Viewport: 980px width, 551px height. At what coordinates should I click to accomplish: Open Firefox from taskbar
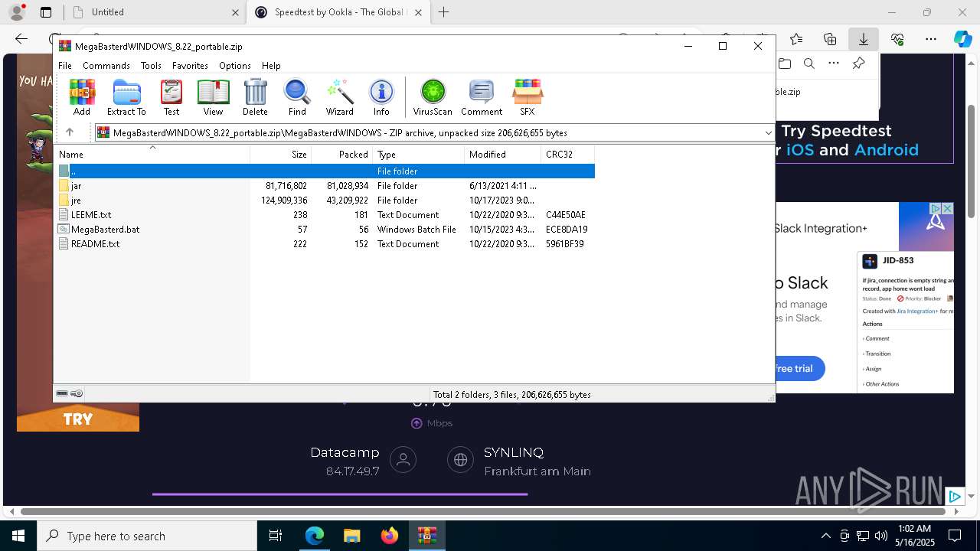coord(390,536)
